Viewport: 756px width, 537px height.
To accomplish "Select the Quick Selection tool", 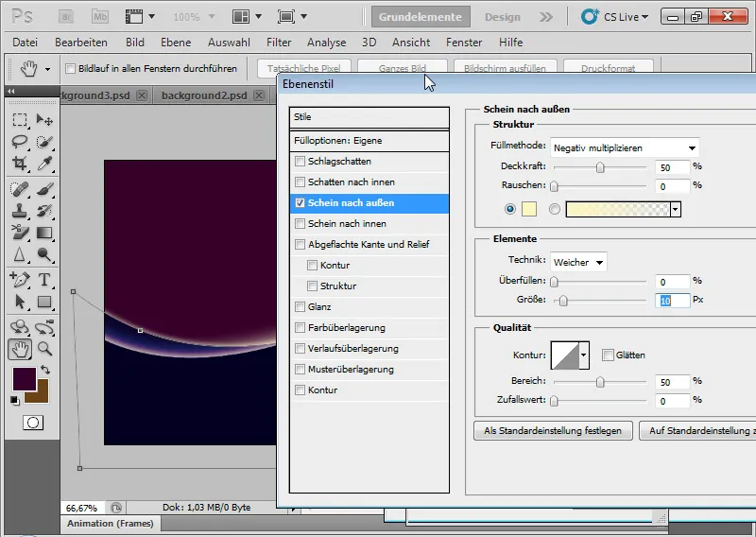I will point(44,142).
